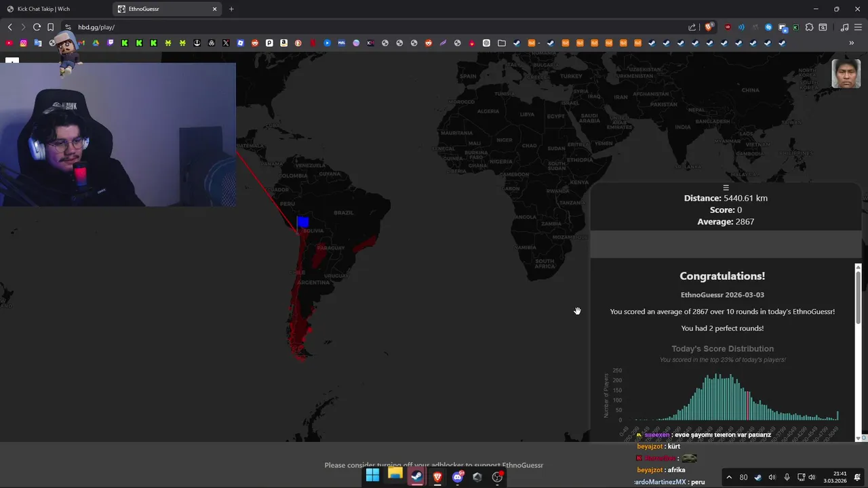Open the uBlock Origin extension
Image resolution: width=868 pixels, height=488 pixels.
[x=728, y=27]
